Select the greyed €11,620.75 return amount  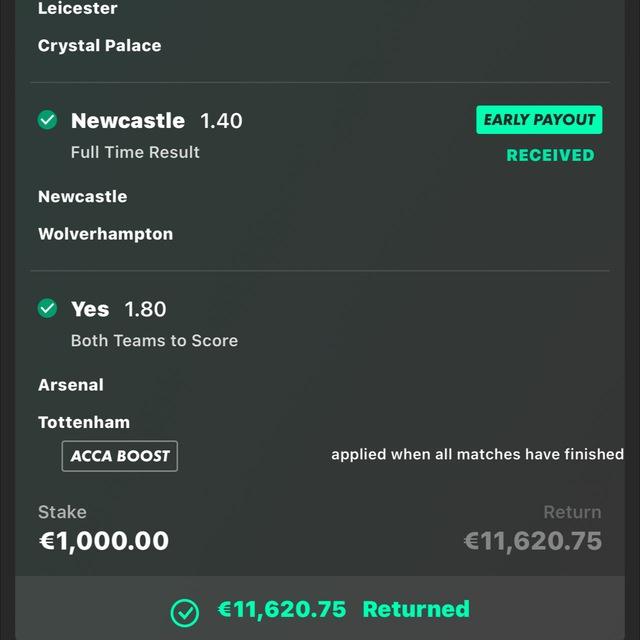click(533, 541)
